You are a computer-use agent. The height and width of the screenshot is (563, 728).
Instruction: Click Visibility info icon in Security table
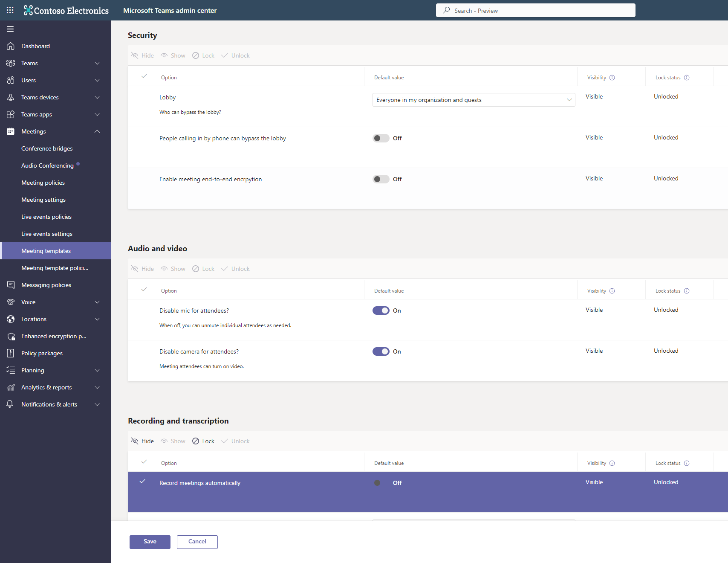612,78
